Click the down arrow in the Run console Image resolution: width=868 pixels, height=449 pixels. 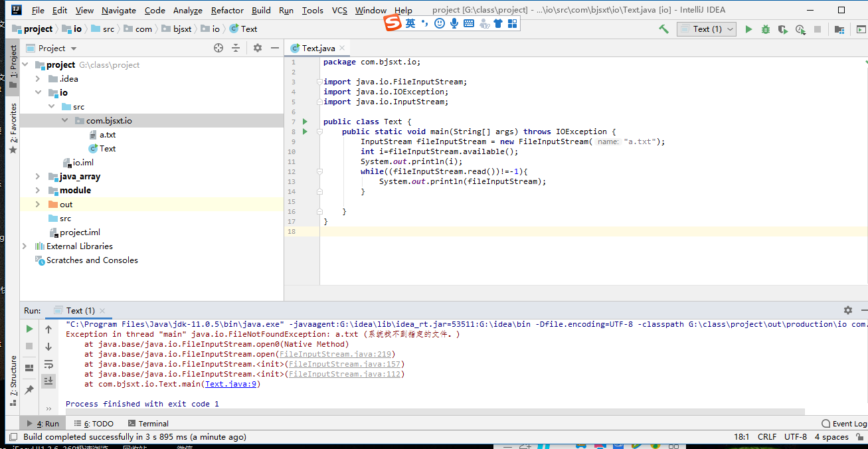[48, 346]
